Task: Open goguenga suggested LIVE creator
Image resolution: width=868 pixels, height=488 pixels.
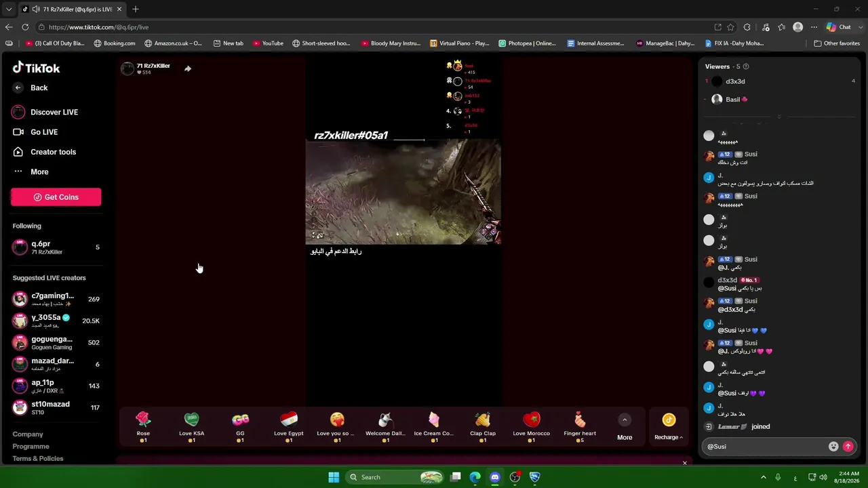Action: (x=56, y=342)
